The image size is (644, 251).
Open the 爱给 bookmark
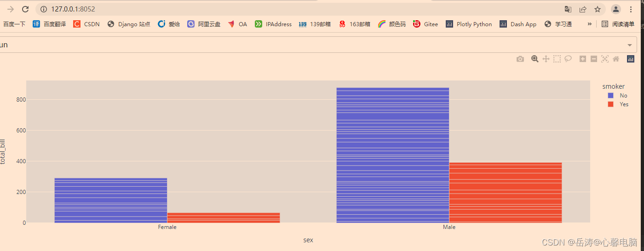[x=169, y=24]
